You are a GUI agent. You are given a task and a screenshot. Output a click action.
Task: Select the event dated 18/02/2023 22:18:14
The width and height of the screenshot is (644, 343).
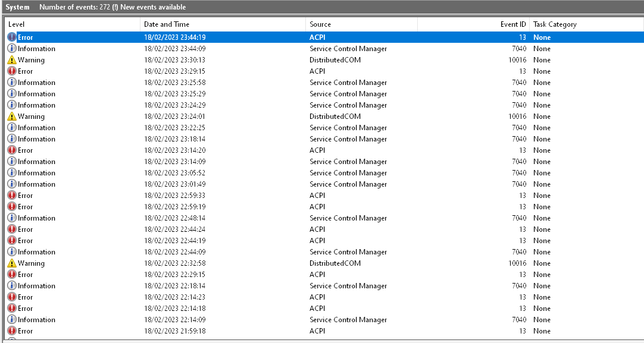coord(174,286)
